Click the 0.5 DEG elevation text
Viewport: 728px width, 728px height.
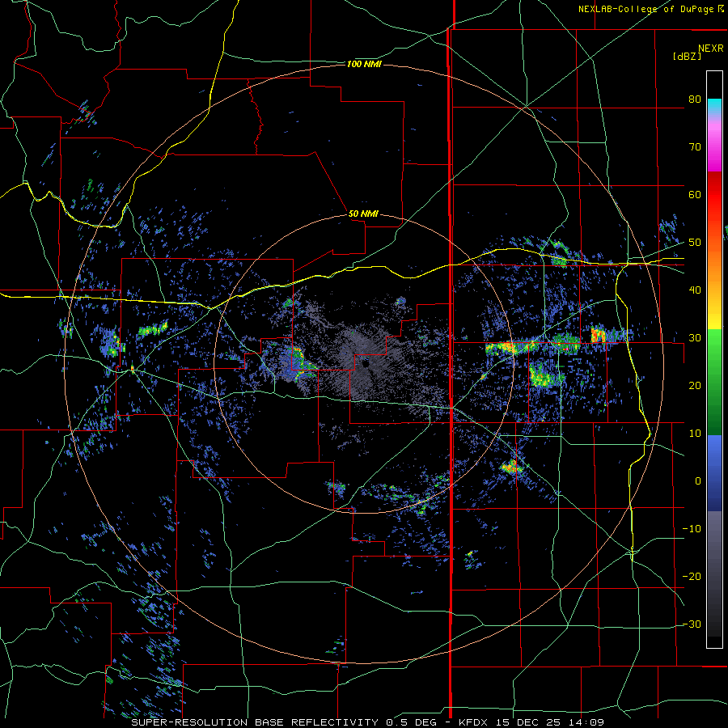411,722
